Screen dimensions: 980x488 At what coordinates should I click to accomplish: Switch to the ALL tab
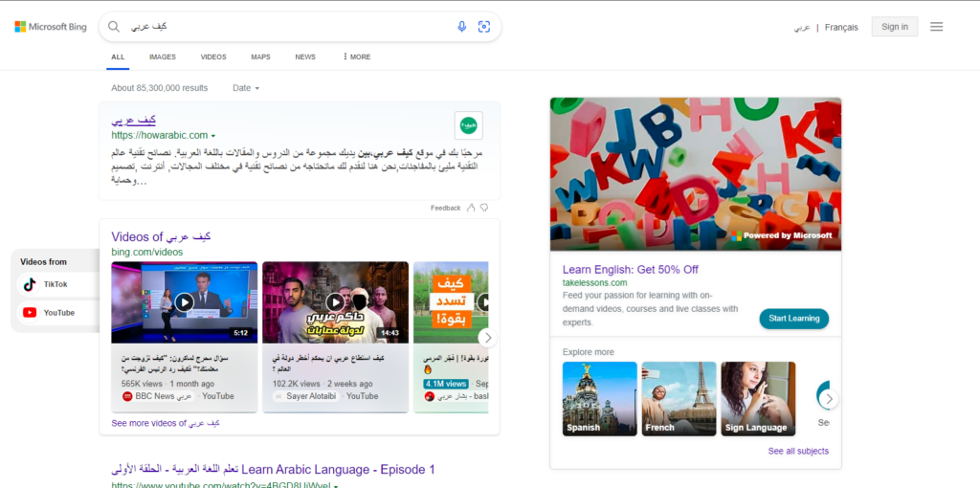118,56
